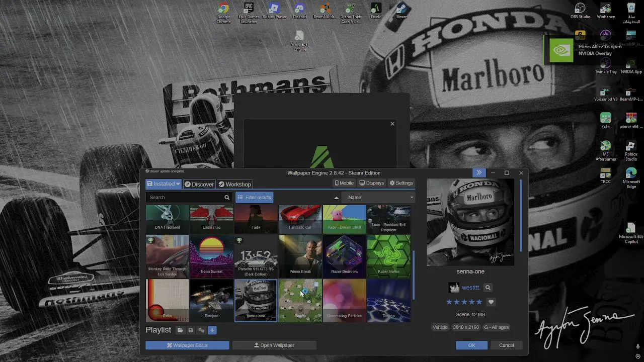Click the G - All ages rating tag
Viewport: 644px width, 362px height.
click(497, 327)
